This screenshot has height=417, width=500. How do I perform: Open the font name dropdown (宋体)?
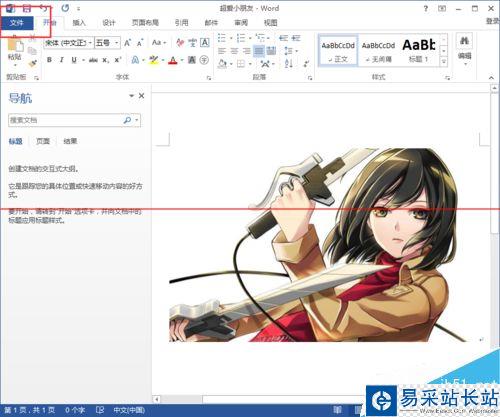tap(90, 43)
